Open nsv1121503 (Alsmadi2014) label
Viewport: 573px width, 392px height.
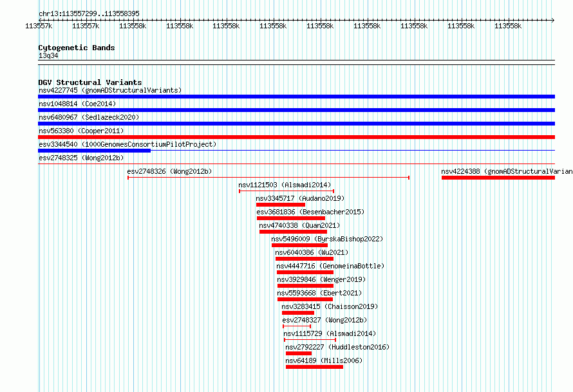tap(285, 185)
